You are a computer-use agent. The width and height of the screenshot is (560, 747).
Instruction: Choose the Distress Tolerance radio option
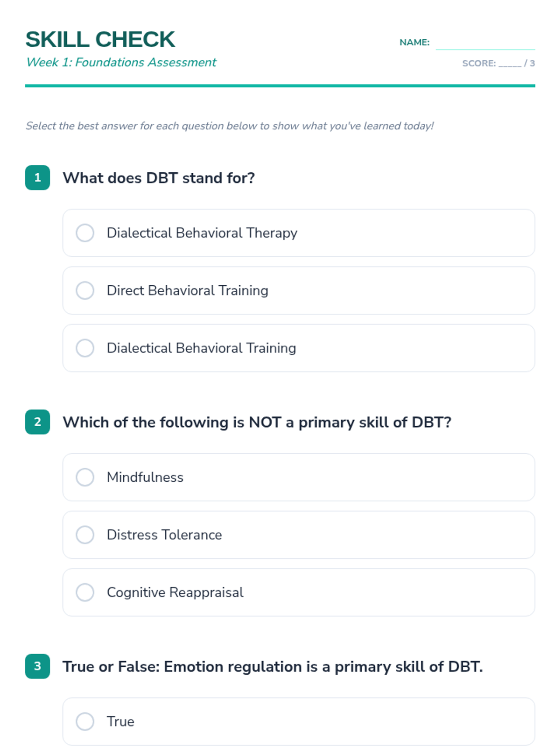click(x=85, y=535)
